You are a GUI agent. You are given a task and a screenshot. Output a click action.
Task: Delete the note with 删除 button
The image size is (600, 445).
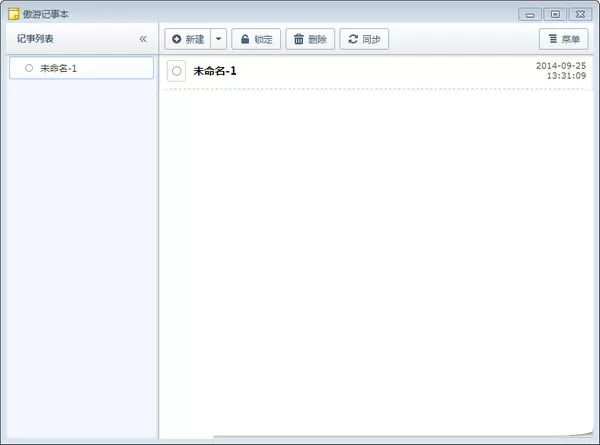click(310, 39)
